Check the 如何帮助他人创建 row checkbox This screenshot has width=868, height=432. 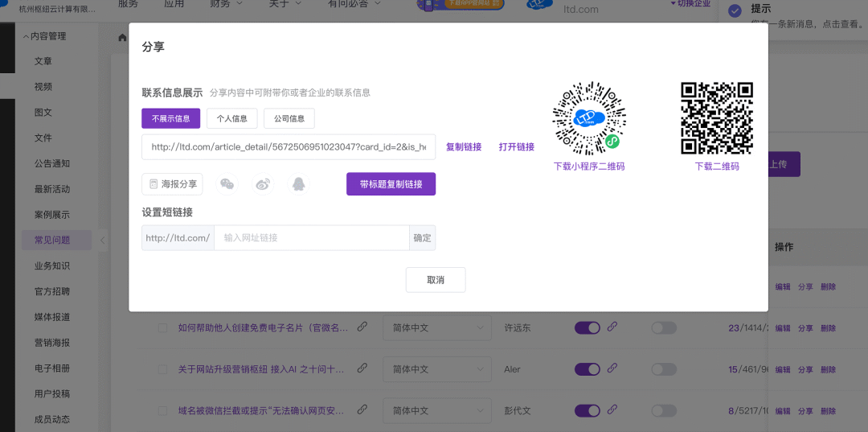pyautogui.click(x=162, y=328)
